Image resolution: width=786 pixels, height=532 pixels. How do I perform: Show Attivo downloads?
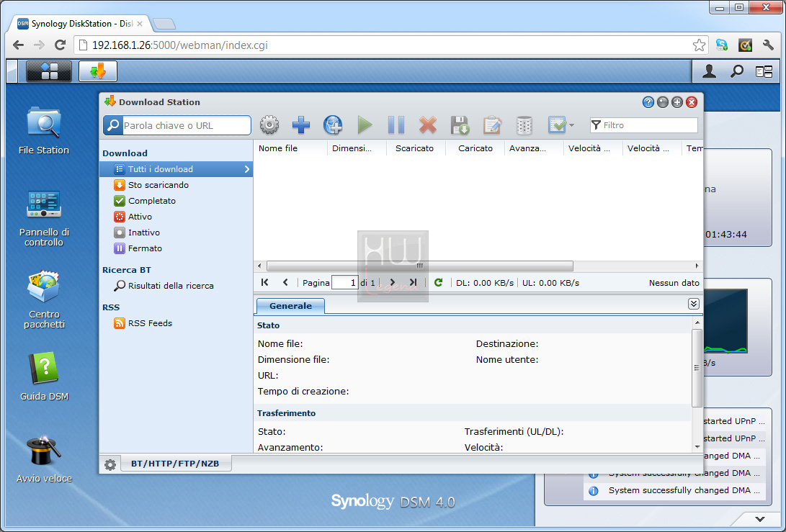[140, 217]
